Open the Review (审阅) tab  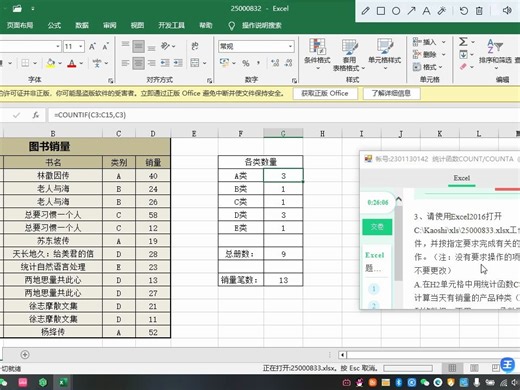[x=109, y=25]
